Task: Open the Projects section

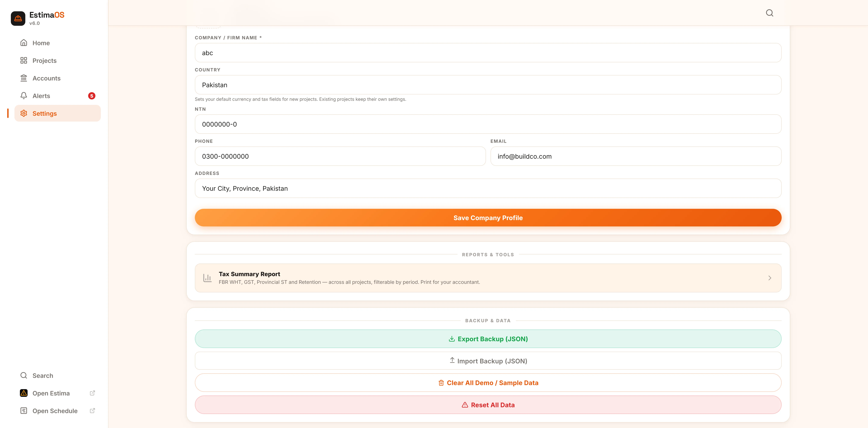Action: pyautogui.click(x=58, y=61)
